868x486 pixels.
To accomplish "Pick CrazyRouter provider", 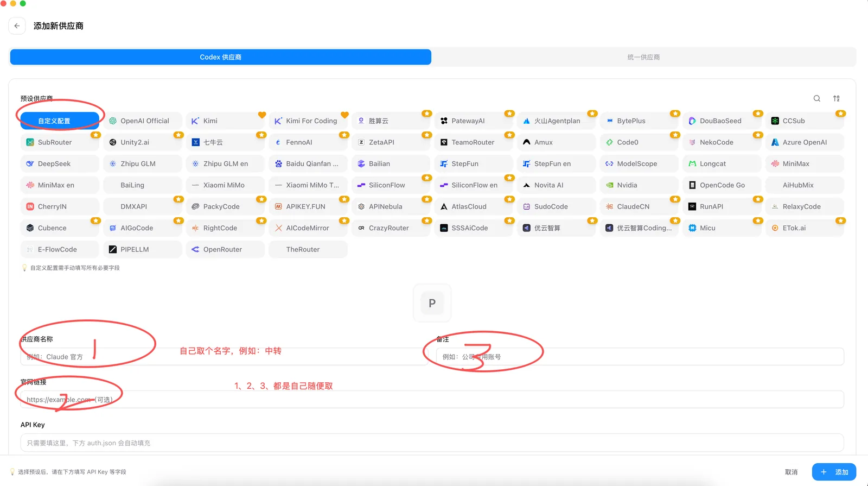I will click(x=391, y=228).
